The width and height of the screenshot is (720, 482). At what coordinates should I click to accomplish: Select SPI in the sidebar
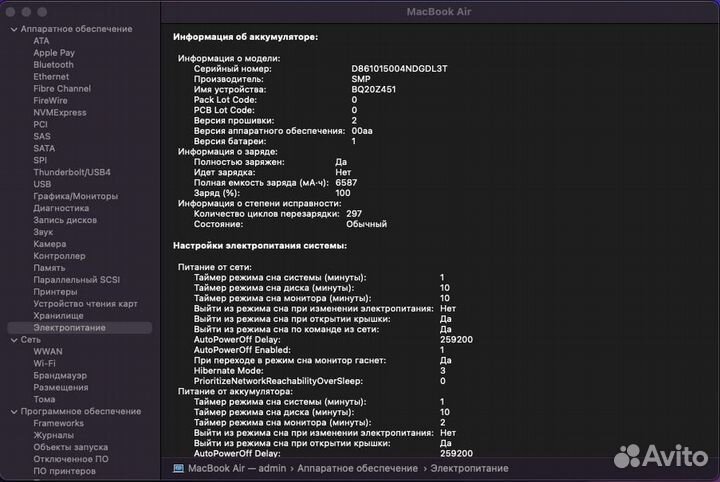tap(40, 160)
